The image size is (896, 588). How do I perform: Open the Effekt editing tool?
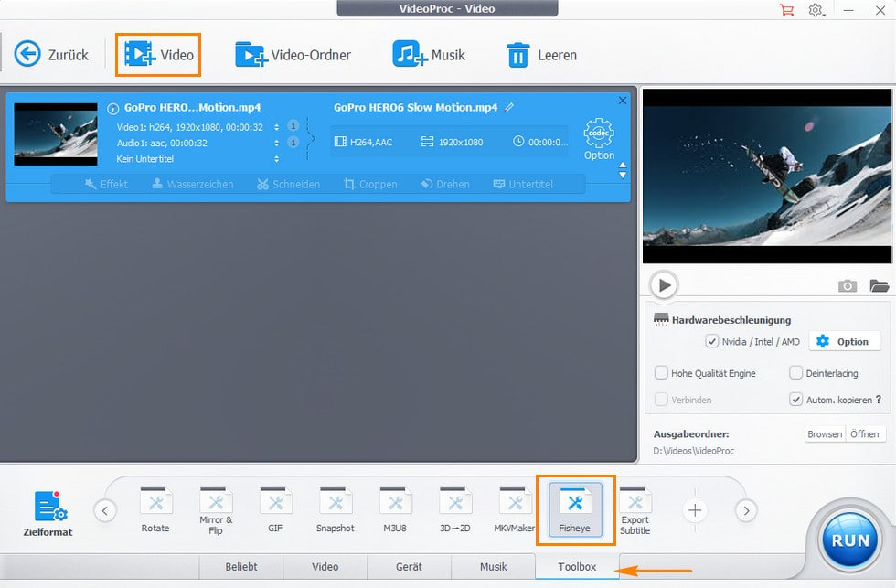pyautogui.click(x=106, y=184)
